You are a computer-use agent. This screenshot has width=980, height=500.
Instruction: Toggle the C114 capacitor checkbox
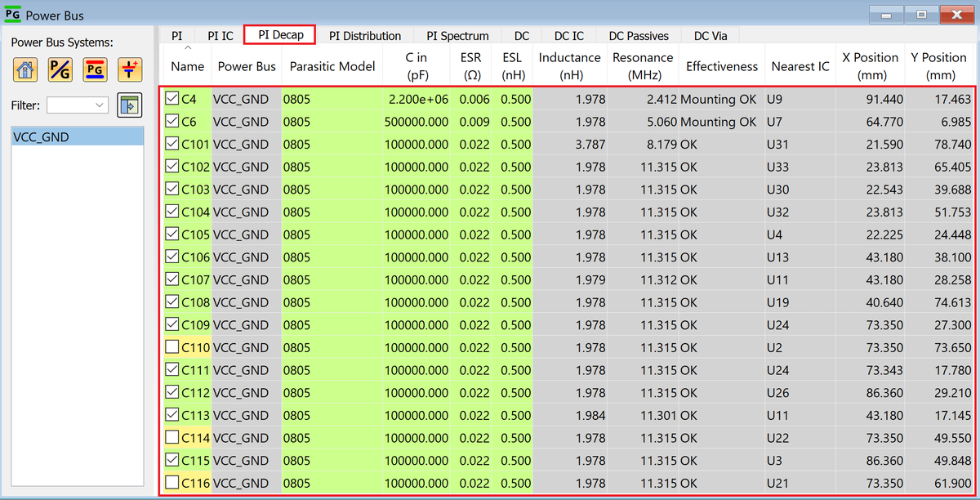(171, 438)
